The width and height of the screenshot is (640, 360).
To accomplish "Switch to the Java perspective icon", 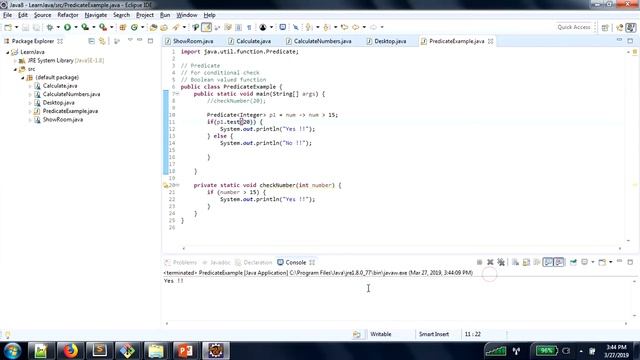I will coord(630,27).
